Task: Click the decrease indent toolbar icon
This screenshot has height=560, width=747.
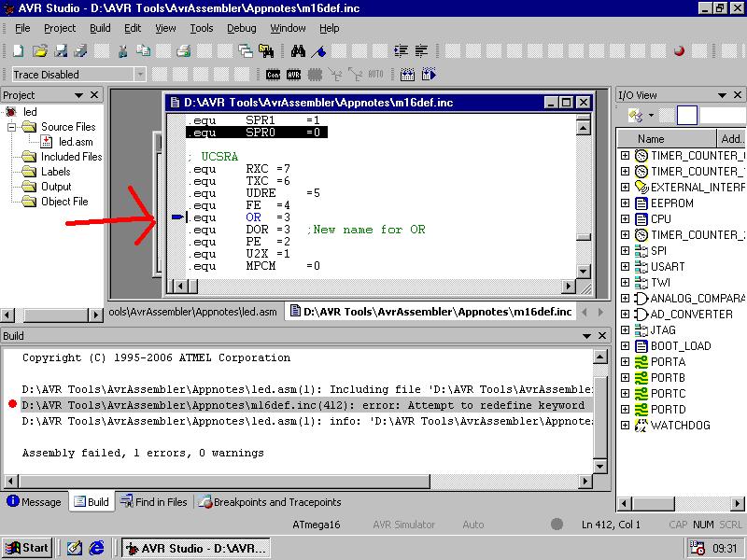Action: 421,50
